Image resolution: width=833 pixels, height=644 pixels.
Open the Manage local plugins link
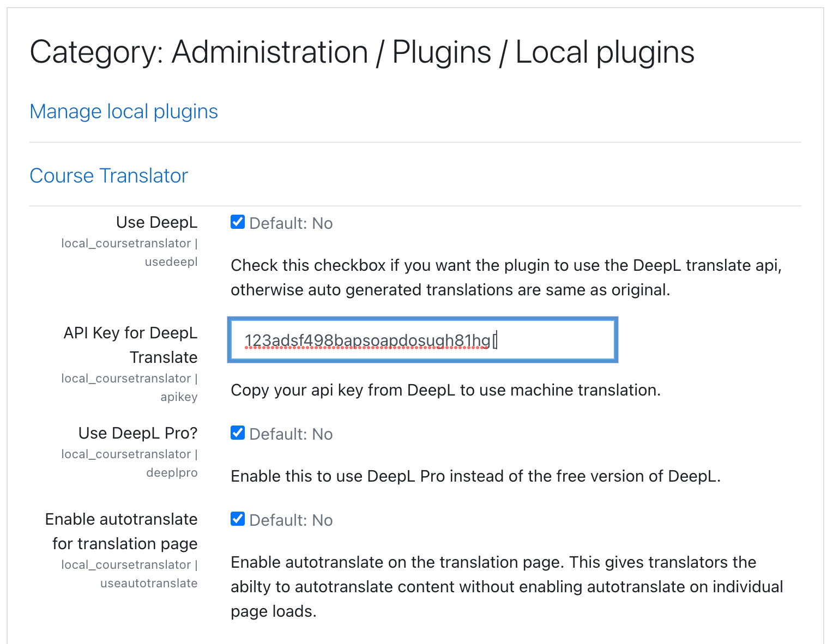[124, 111]
